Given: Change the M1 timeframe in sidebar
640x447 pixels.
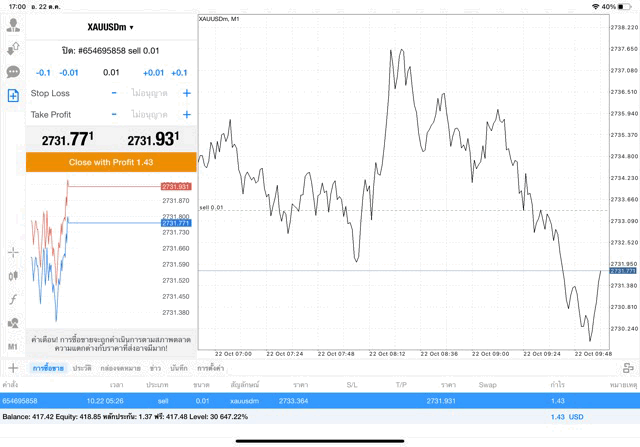Looking at the screenshot, I should click(x=13, y=346).
